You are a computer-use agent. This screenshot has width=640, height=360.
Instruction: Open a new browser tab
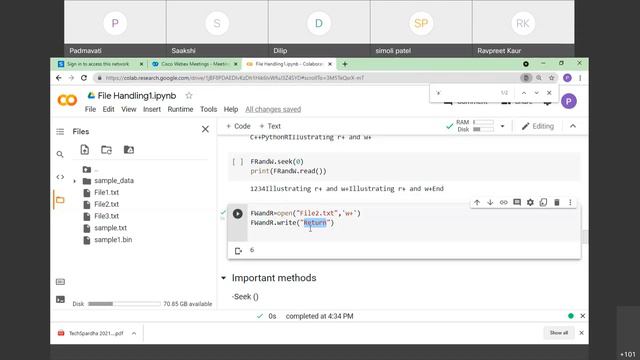coord(345,64)
